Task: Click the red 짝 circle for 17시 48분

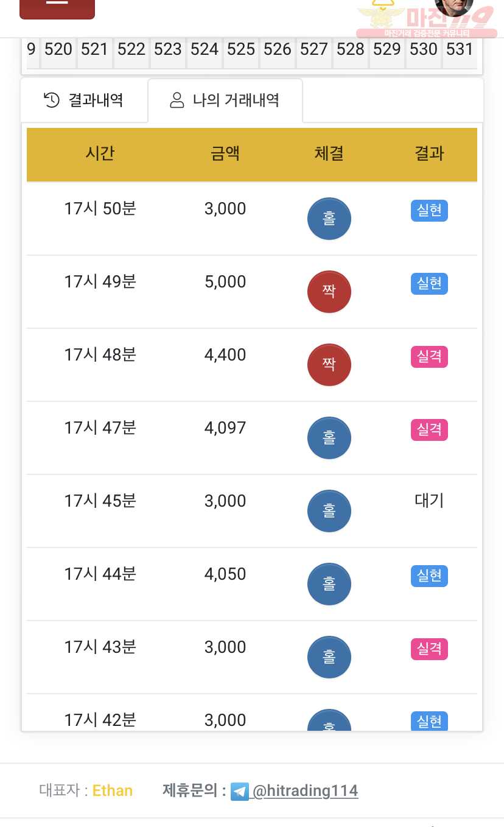Action: 329,365
